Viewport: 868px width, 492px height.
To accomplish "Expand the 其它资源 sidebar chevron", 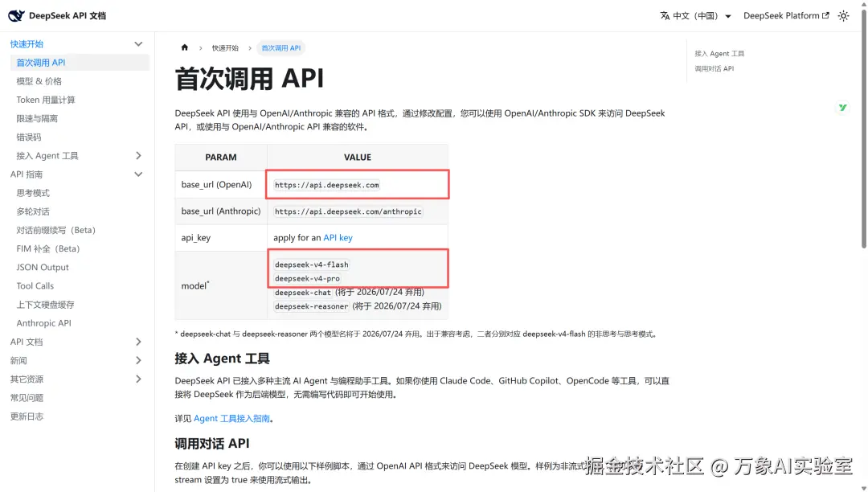I will [138, 379].
